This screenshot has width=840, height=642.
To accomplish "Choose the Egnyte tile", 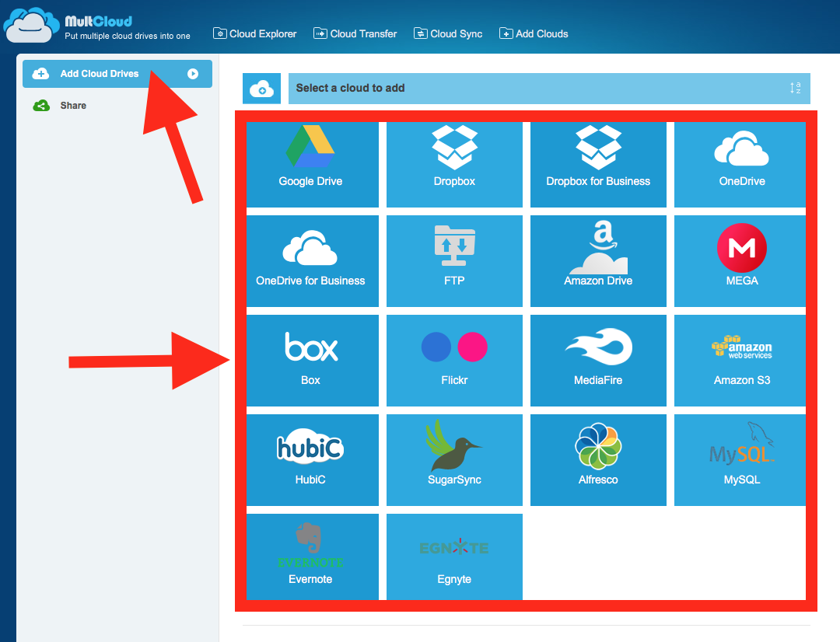I will (x=454, y=557).
